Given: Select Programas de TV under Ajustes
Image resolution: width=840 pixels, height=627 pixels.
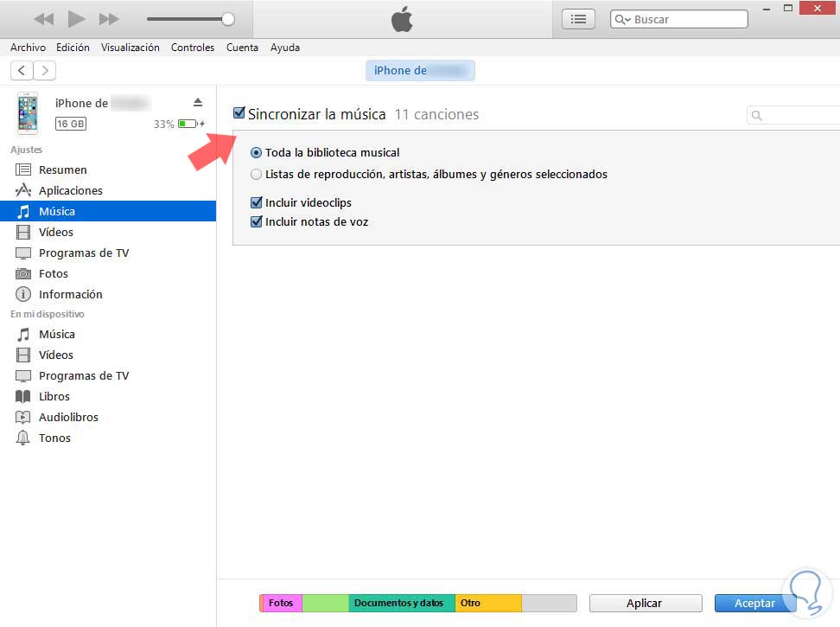Looking at the screenshot, I should (108, 253).
